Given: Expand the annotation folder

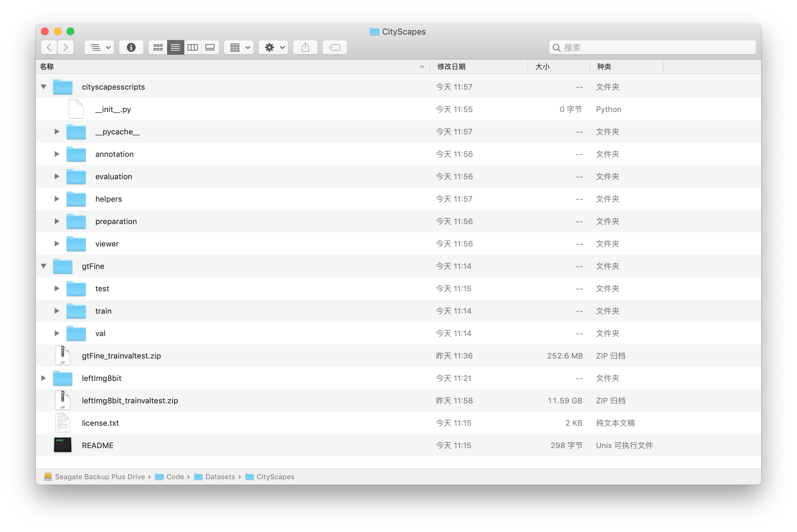Looking at the screenshot, I should 57,154.
